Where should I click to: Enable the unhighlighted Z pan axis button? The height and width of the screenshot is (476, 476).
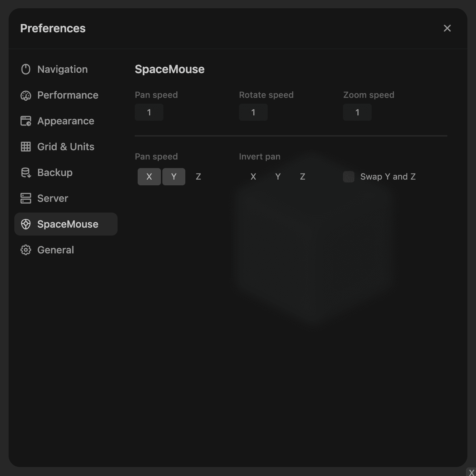tap(198, 177)
